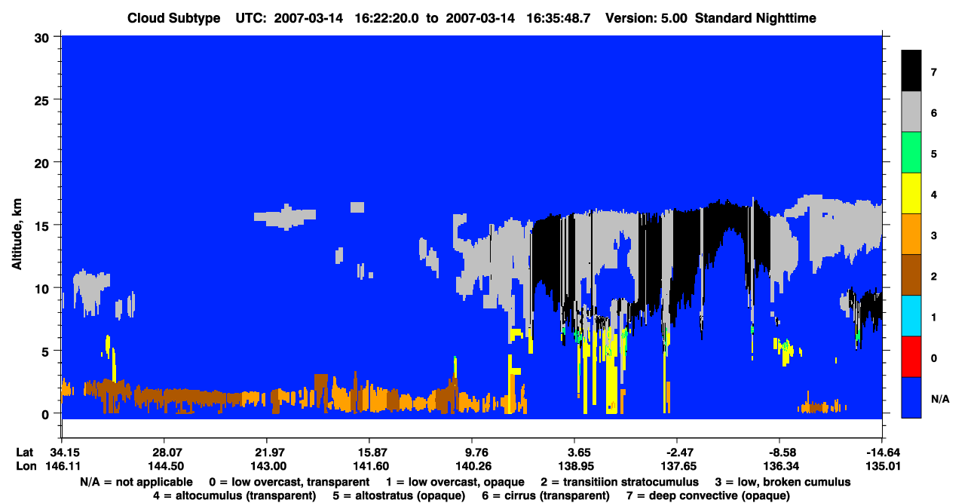Click the blue N/A color bar segment

pyautogui.click(x=911, y=397)
